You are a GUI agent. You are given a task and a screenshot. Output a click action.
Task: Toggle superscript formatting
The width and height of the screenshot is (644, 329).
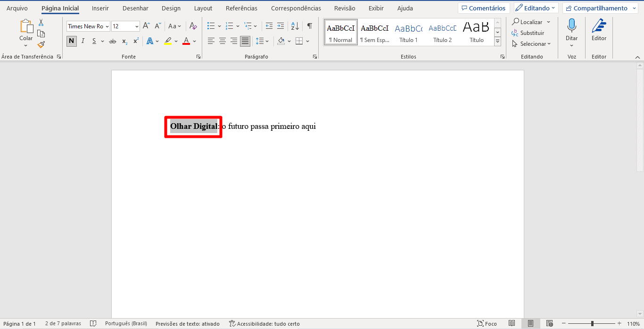[136, 41]
